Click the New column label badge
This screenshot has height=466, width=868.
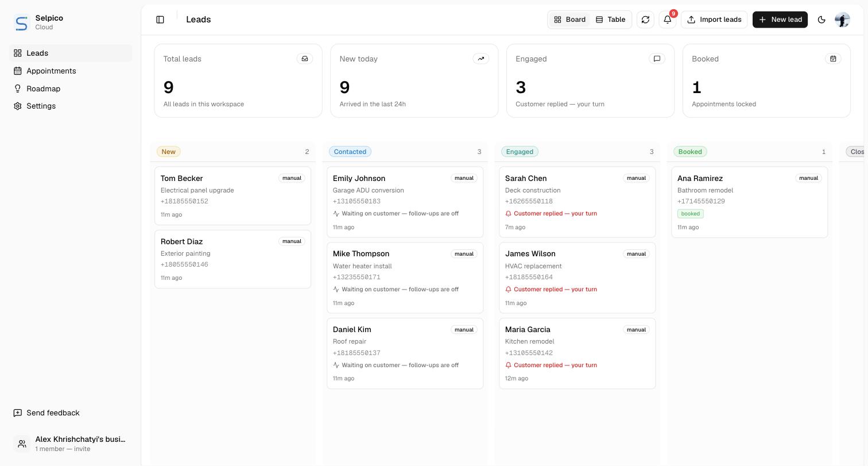[x=169, y=152]
